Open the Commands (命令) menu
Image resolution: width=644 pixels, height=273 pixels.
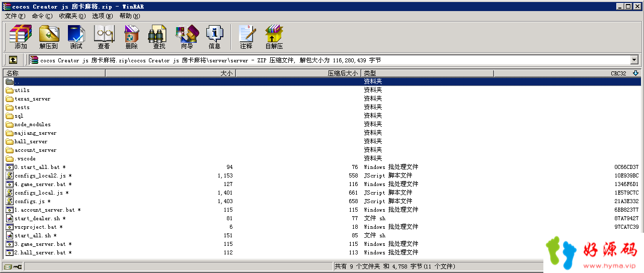(x=42, y=16)
